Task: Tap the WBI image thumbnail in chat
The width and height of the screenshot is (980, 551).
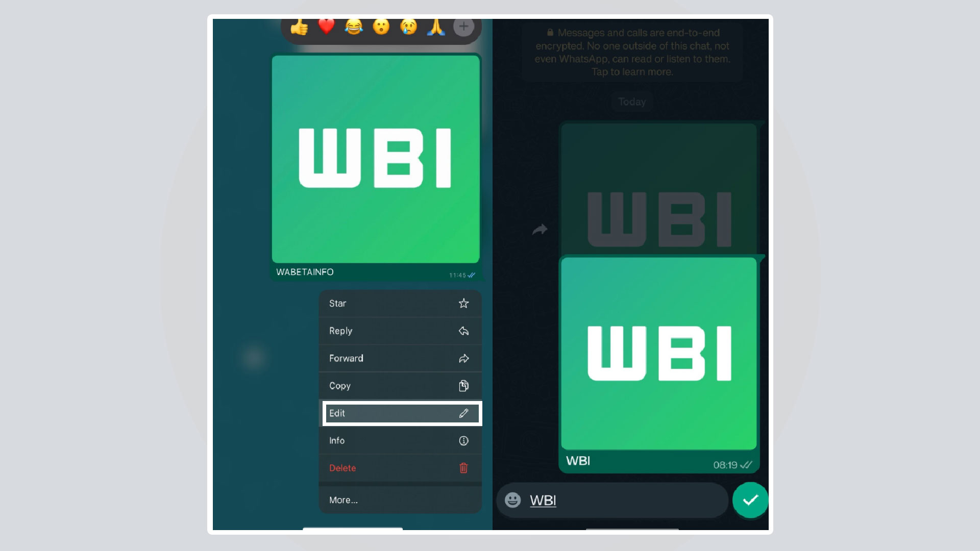Action: coord(658,353)
